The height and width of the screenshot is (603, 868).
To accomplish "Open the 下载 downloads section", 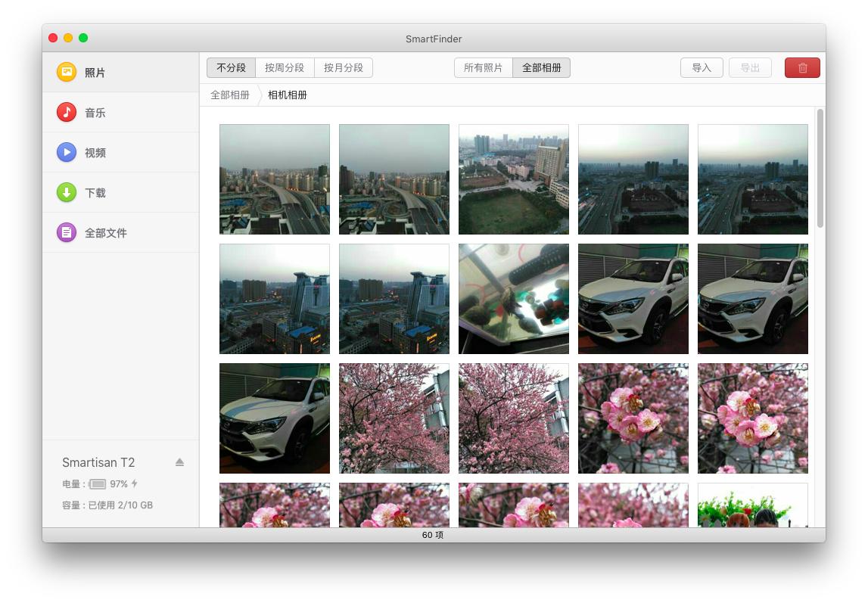I will coord(95,192).
